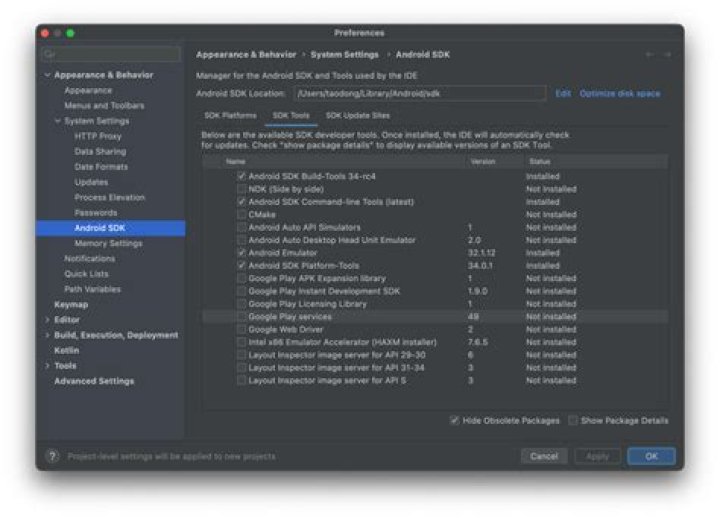Click the back navigation arrow
720x518 pixels.
(649, 55)
